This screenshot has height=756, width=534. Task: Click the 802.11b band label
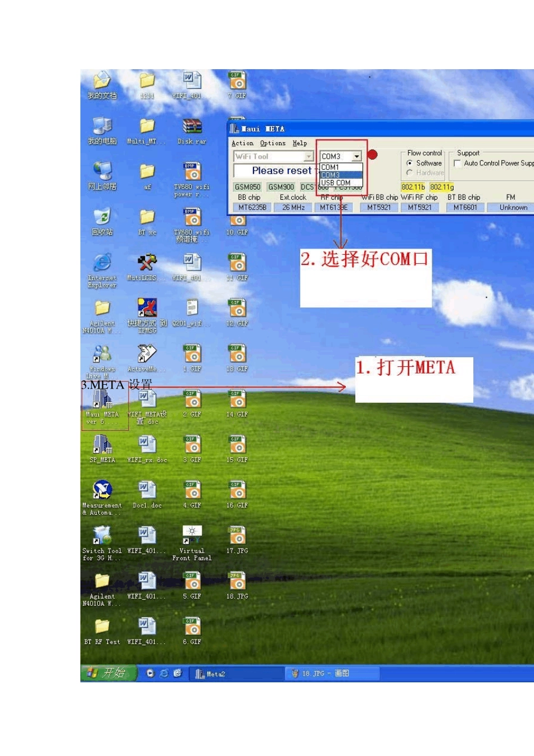[x=413, y=187]
